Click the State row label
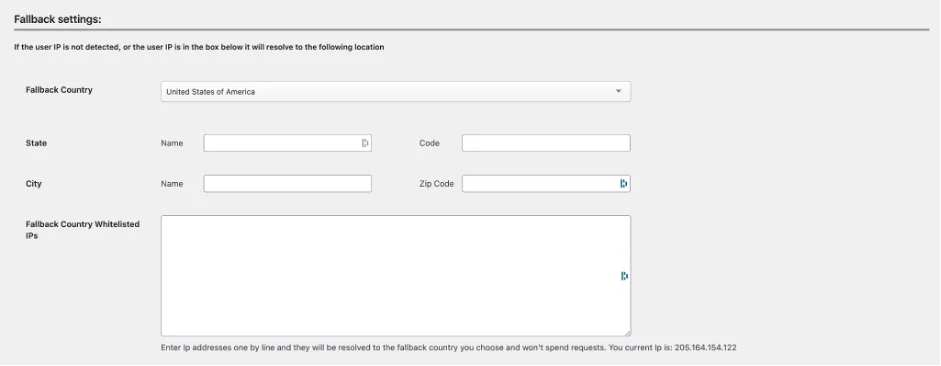Viewport: 941px width, 366px height. [36, 143]
